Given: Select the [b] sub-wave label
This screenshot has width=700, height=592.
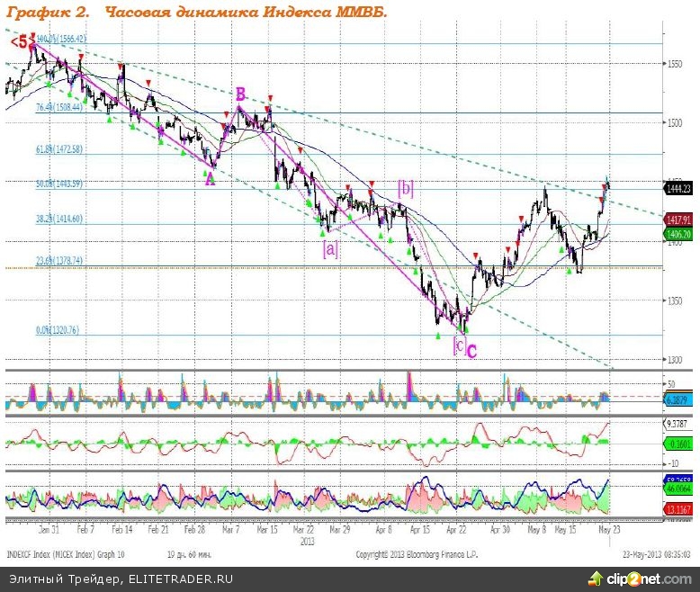Looking at the screenshot, I should pos(406,188).
